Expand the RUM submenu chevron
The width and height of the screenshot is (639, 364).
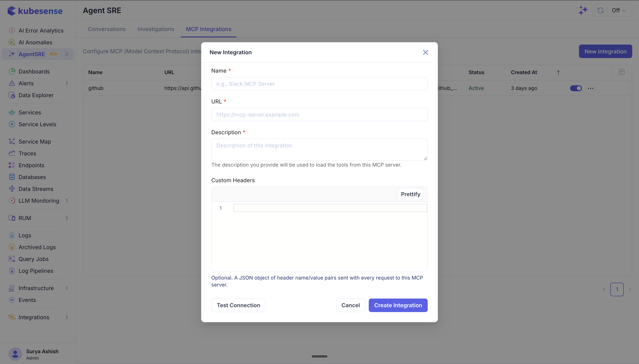pyautogui.click(x=67, y=218)
